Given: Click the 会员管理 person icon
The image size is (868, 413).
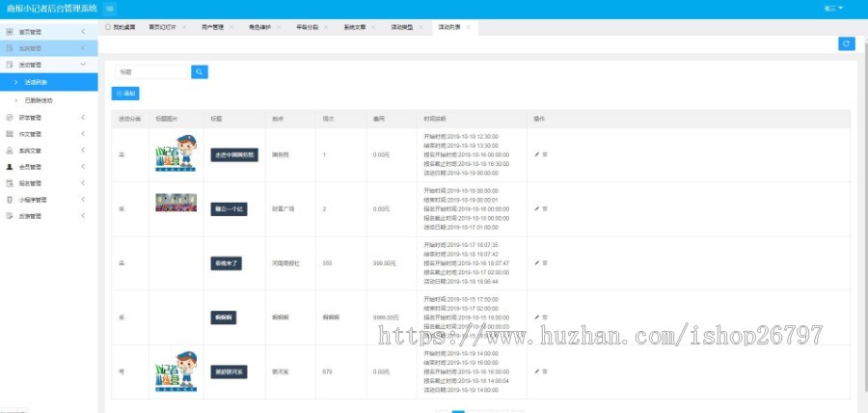Looking at the screenshot, I should tap(10, 167).
